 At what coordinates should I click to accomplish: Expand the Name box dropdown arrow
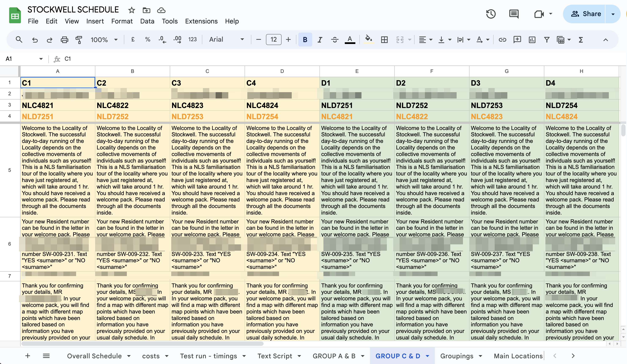pos(41,59)
